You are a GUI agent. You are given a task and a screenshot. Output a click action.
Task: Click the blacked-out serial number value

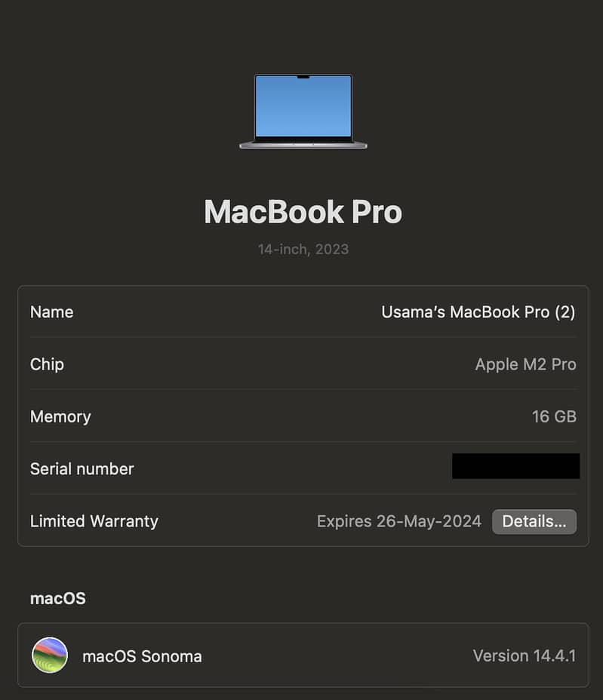click(x=516, y=466)
